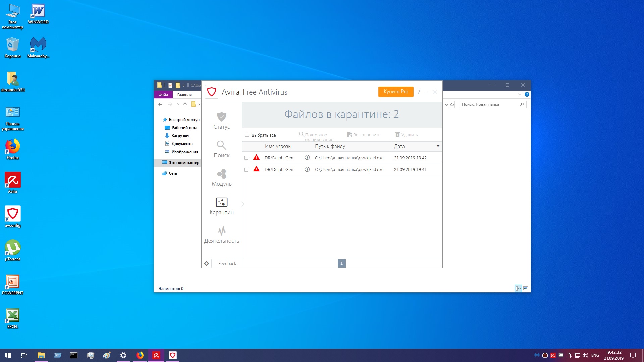Show info for first DR/Delphi.Gen threat

coord(307,158)
